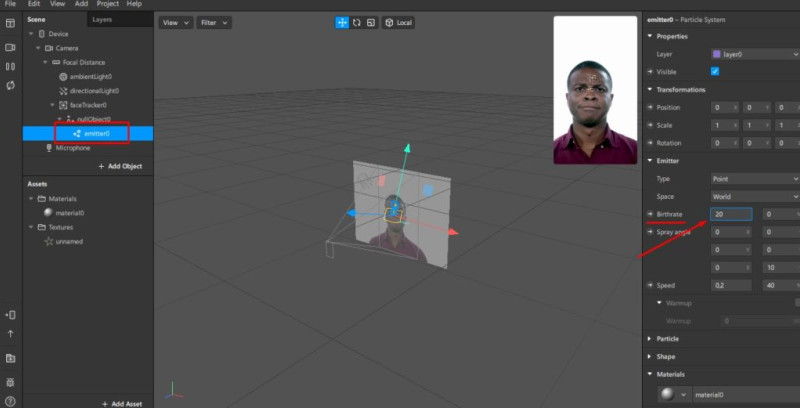Click the help question mark icon
The height and width of the screenshot is (408, 800).
coord(10,401)
